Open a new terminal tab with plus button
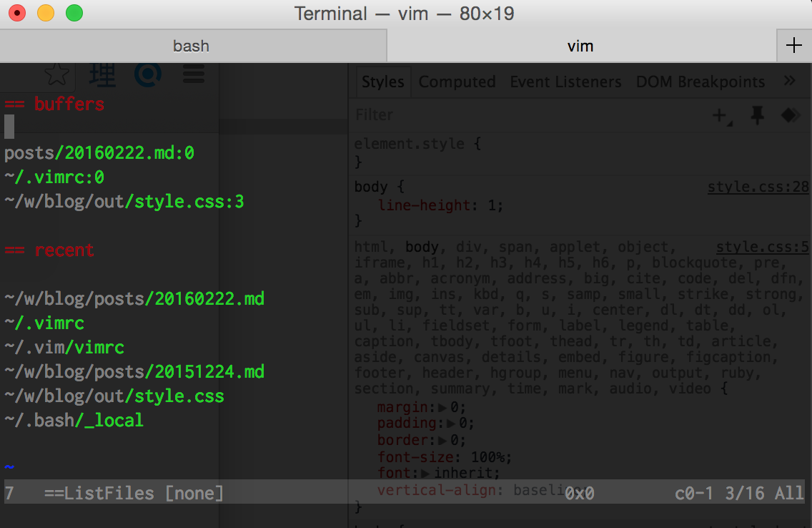Viewport: 812px width, 528px height. 793,46
